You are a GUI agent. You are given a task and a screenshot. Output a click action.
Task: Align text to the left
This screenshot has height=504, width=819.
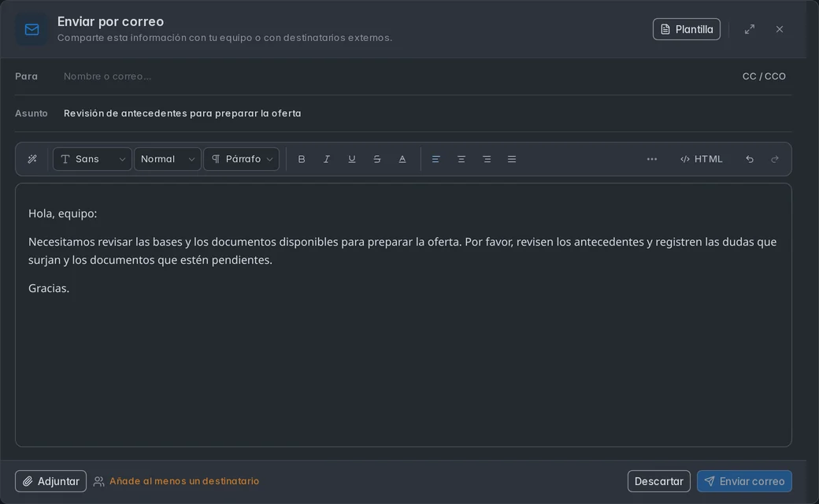click(435, 159)
